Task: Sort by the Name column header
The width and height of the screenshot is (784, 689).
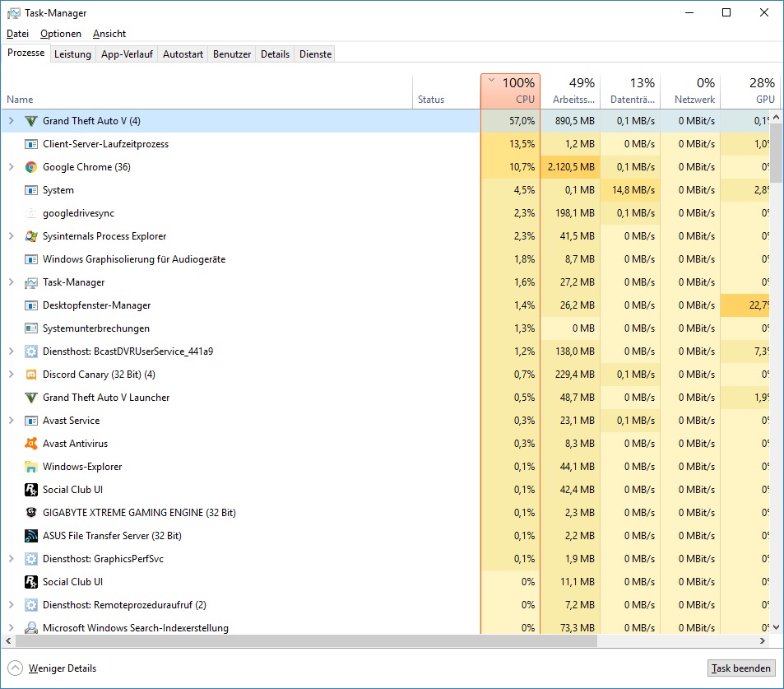Action: 207,91
